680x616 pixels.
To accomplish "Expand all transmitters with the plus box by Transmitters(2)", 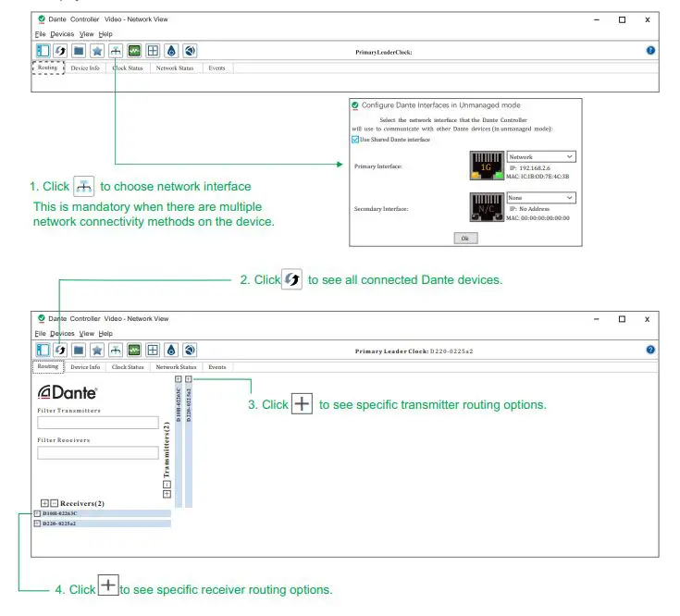I will [x=167, y=494].
